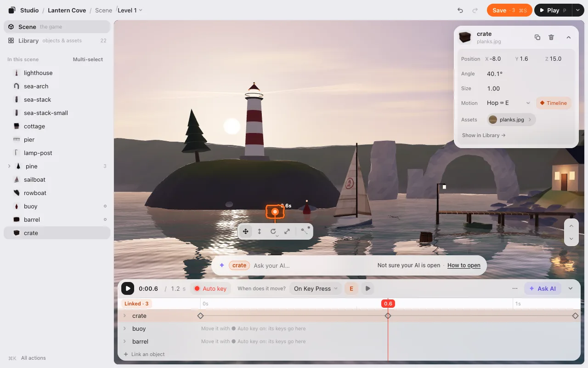This screenshot has width=588, height=368.
Task: Open the timeline more options menu
Action: (515, 288)
